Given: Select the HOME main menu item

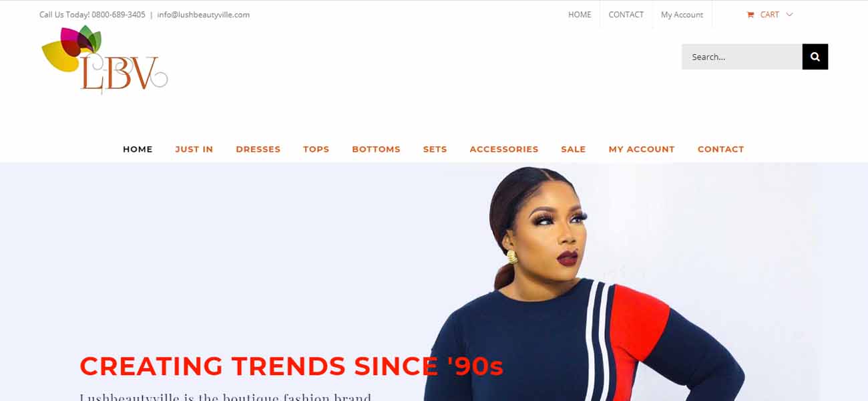Looking at the screenshot, I should click(138, 149).
